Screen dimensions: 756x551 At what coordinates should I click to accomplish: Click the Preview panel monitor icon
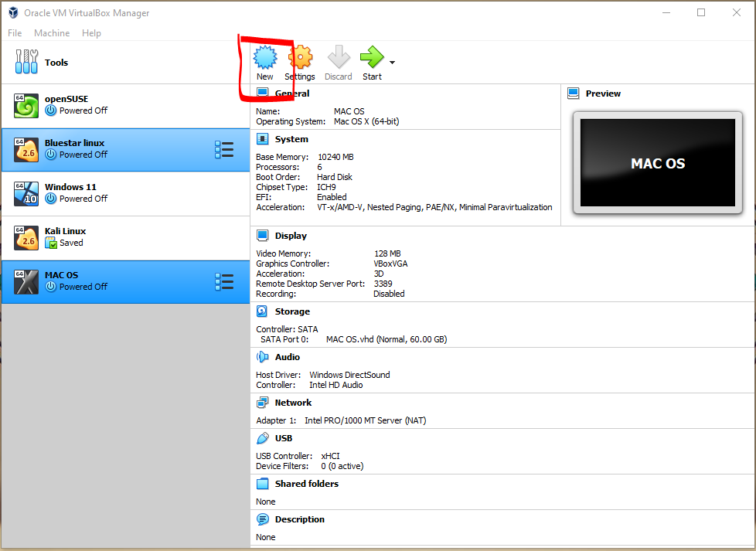tap(573, 93)
